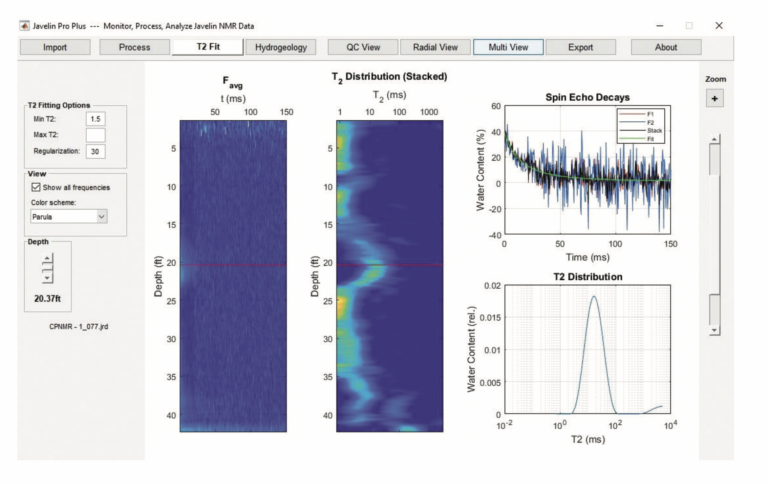Click the Zoom plus button
Viewport: 768px width, 484px height.
[715, 98]
